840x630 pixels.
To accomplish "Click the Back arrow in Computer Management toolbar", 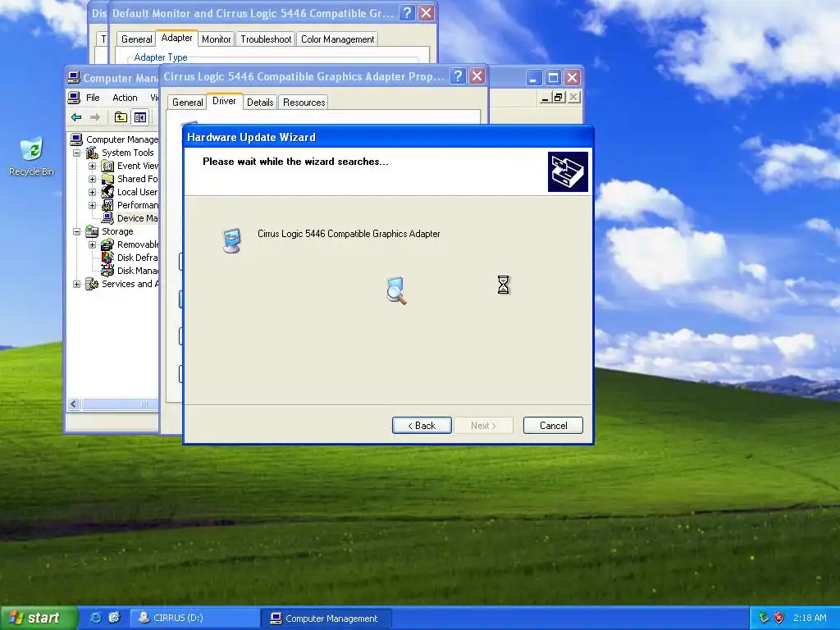I will pyautogui.click(x=76, y=117).
